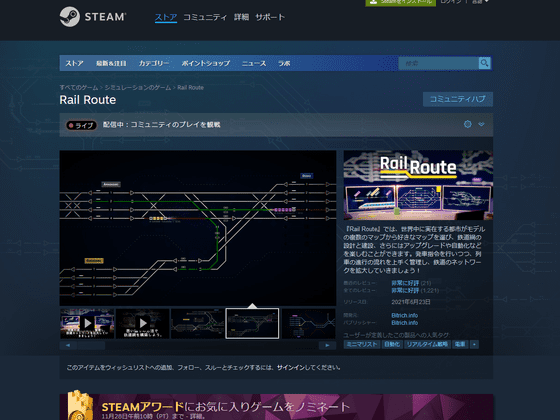This screenshot has width=560, height=420.
Task: Click the 電車 tag
Action: [x=460, y=344]
